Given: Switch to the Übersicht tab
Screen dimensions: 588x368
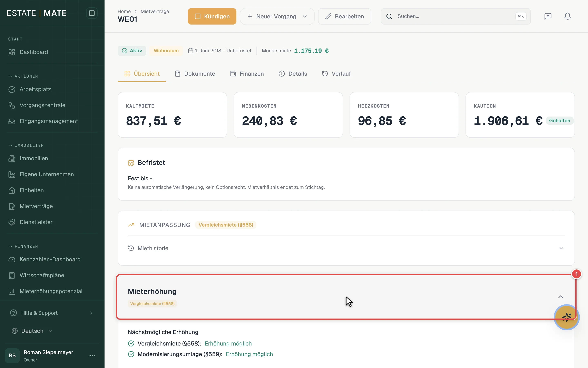Looking at the screenshot, I should coord(142,74).
